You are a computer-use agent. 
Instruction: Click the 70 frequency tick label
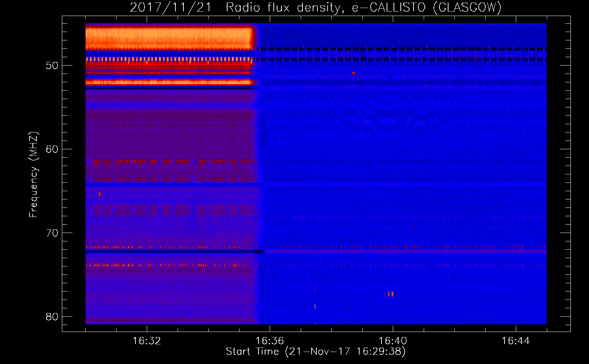pyautogui.click(x=52, y=233)
